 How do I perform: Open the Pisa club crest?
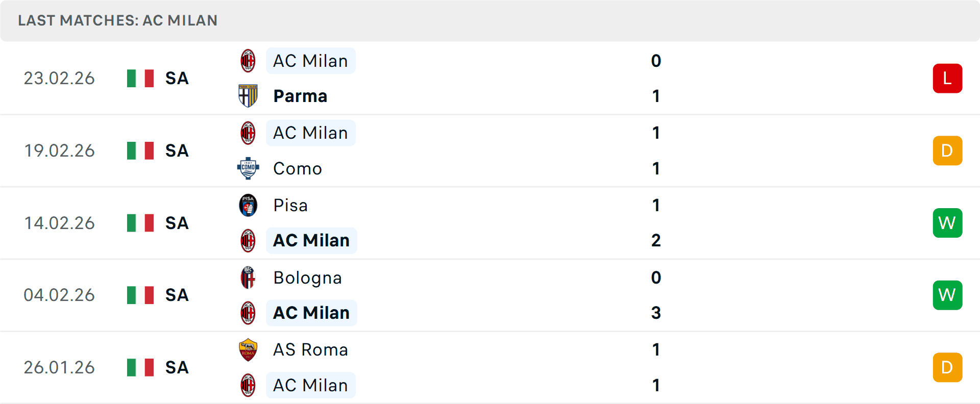pyautogui.click(x=248, y=205)
